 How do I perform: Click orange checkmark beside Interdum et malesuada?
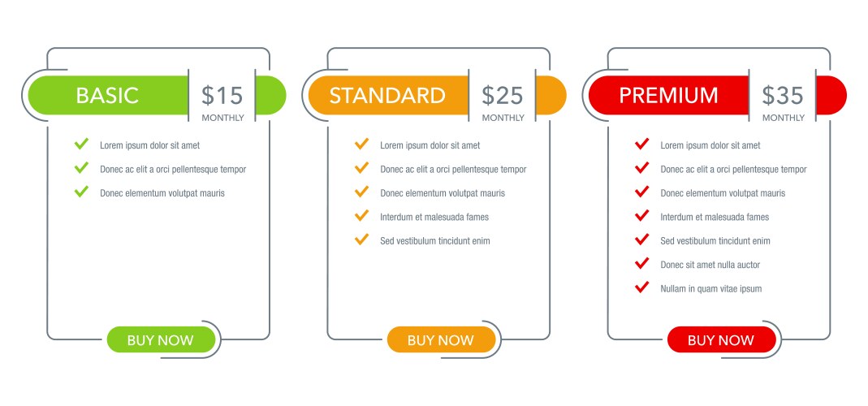[361, 216]
